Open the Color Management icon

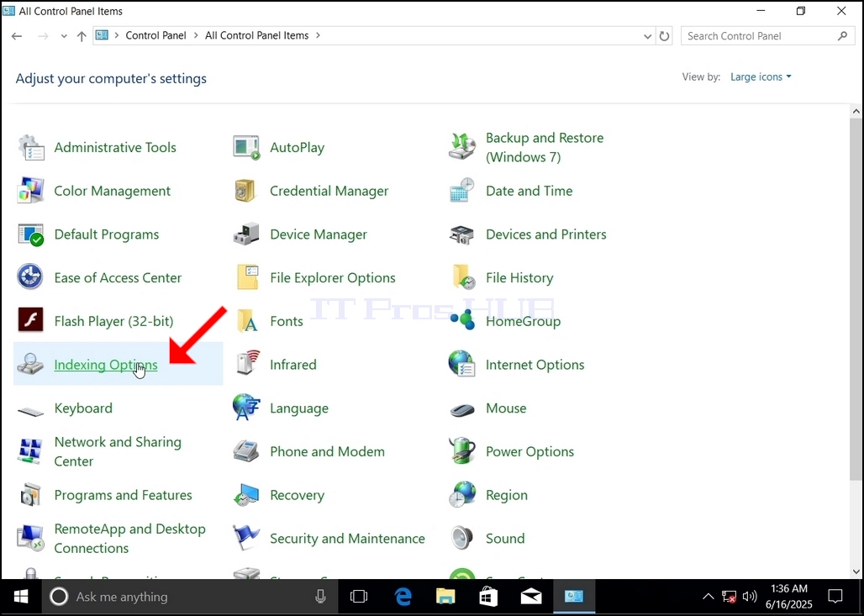coord(31,191)
